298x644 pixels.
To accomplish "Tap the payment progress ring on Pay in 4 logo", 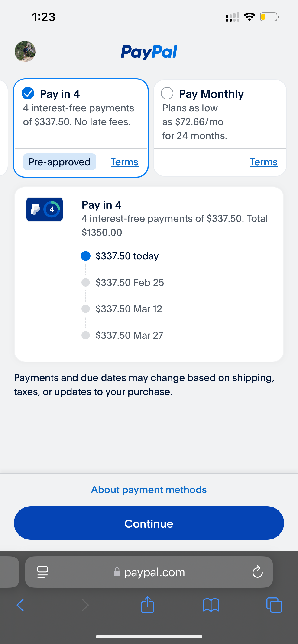I will click(52, 209).
